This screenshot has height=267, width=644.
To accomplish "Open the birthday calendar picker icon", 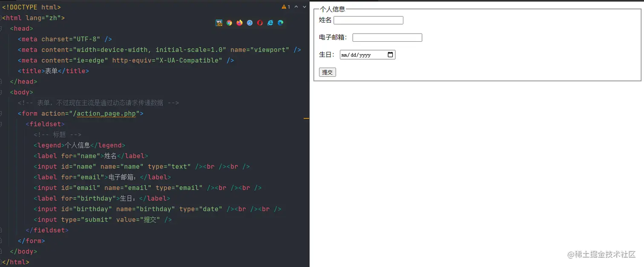I will point(390,55).
